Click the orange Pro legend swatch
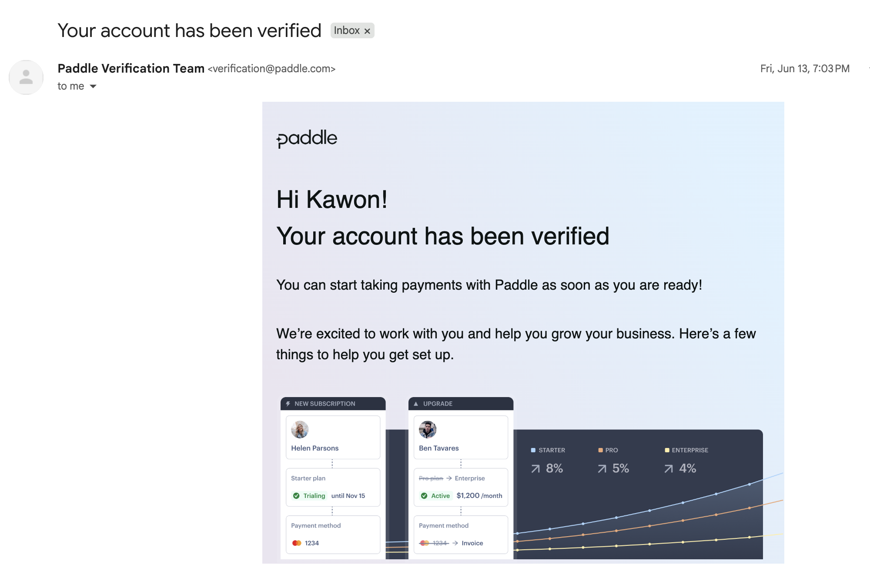 tap(600, 450)
